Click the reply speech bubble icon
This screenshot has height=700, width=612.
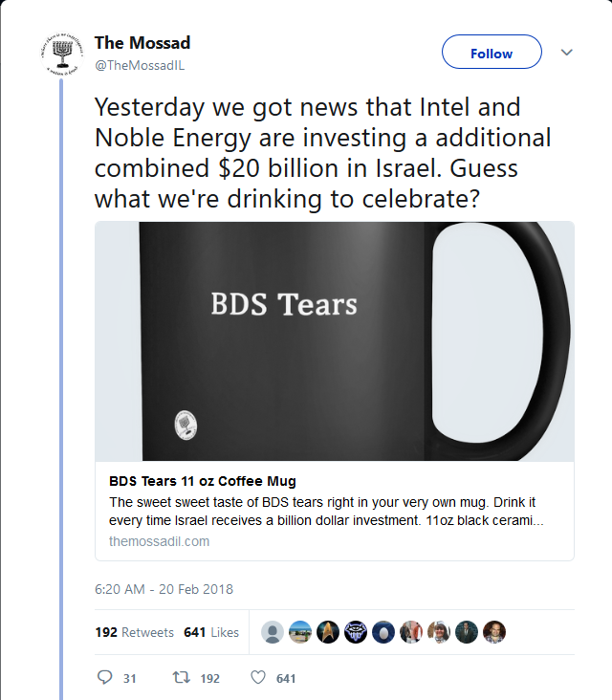point(105,678)
